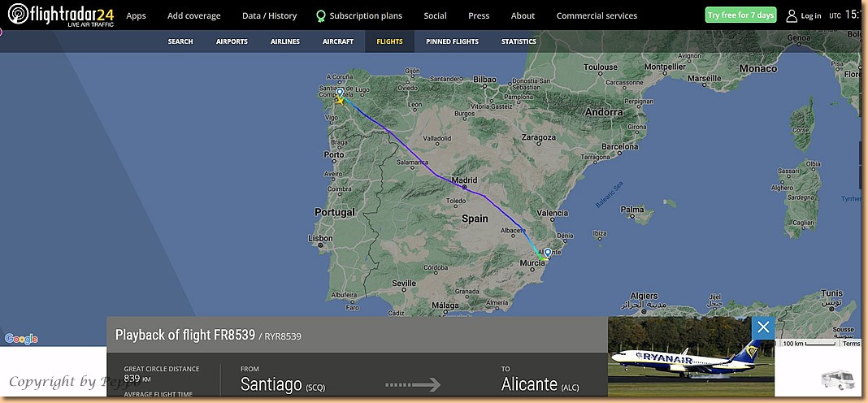
Task: Click the Murcia label on map
Action: [x=532, y=265]
